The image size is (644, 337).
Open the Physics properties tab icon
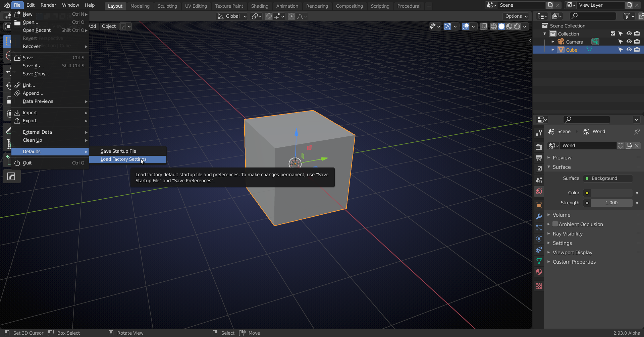coord(539,239)
